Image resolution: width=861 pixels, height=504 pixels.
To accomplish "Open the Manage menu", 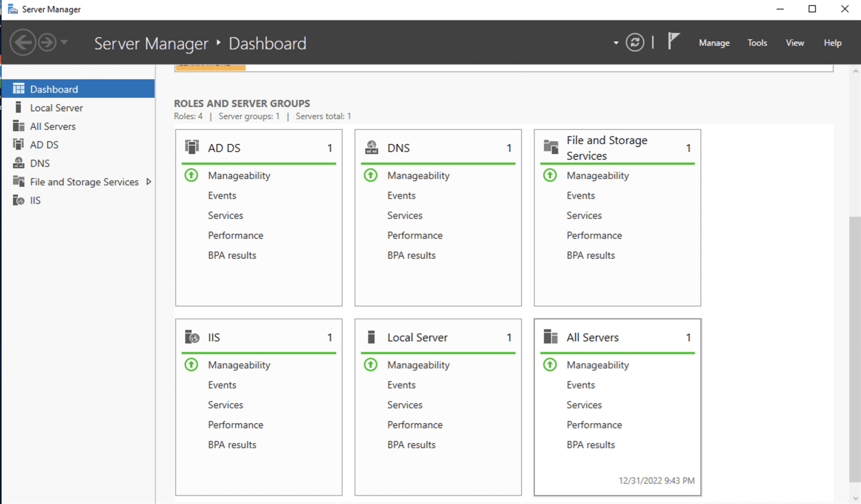I will (714, 43).
